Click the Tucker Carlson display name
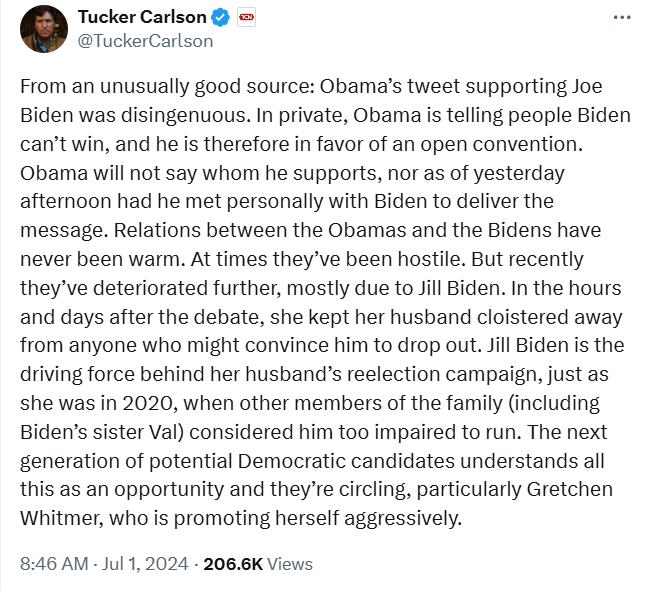Image resolution: width=653 pixels, height=591 pixels. coord(141,19)
